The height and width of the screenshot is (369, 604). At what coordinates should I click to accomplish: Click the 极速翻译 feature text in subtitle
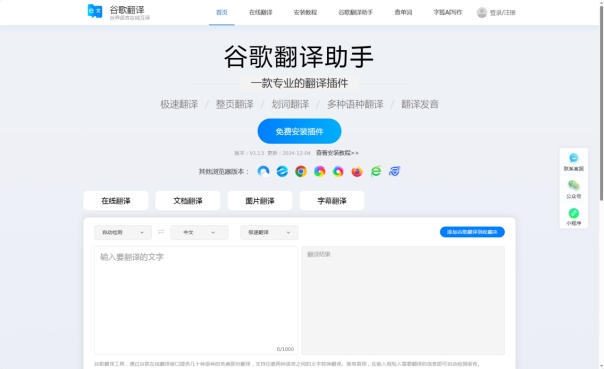click(x=179, y=104)
